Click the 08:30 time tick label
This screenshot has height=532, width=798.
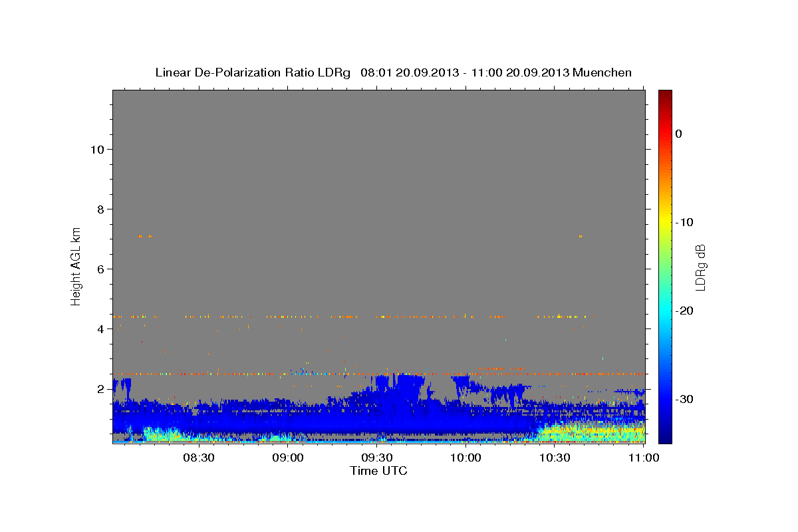[199, 458]
